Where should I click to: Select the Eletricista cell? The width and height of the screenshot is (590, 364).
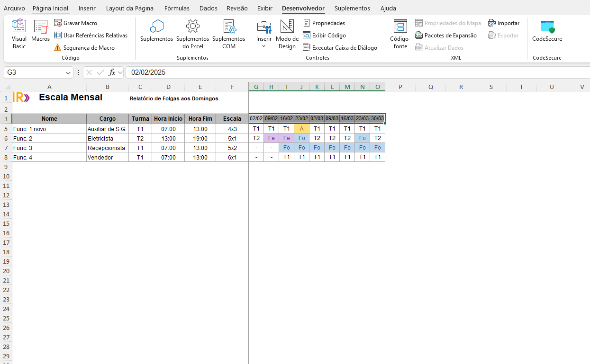pos(108,138)
